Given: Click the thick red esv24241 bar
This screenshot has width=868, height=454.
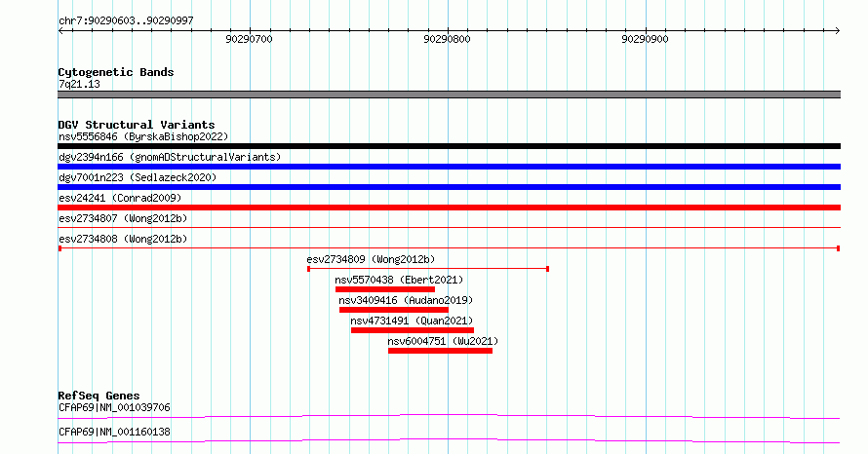Looking at the screenshot, I should pos(449,208).
